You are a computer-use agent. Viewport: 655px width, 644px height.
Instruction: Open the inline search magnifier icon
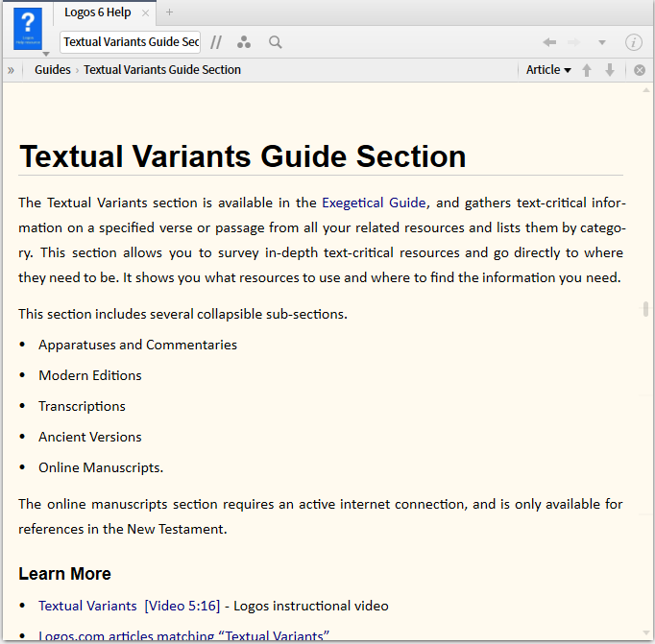[x=276, y=42]
